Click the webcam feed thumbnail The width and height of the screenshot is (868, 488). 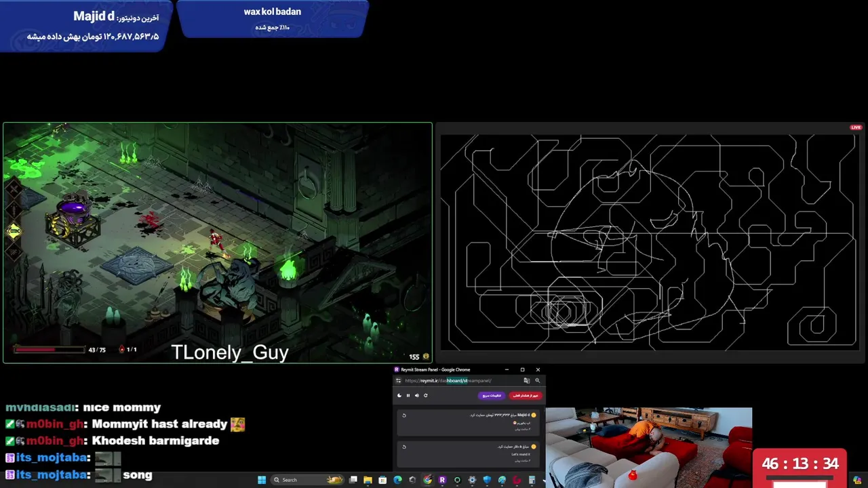coord(649,447)
